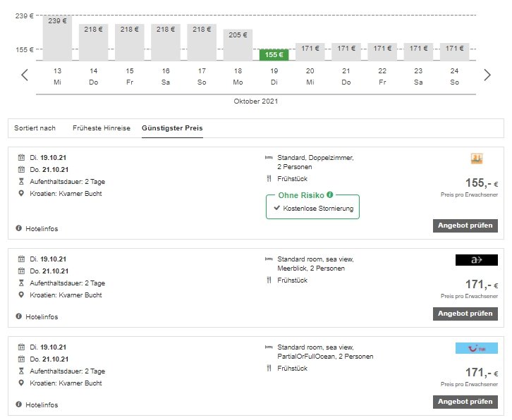
Task: Select the 205 € bar on Monday 18
Action: point(238,44)
